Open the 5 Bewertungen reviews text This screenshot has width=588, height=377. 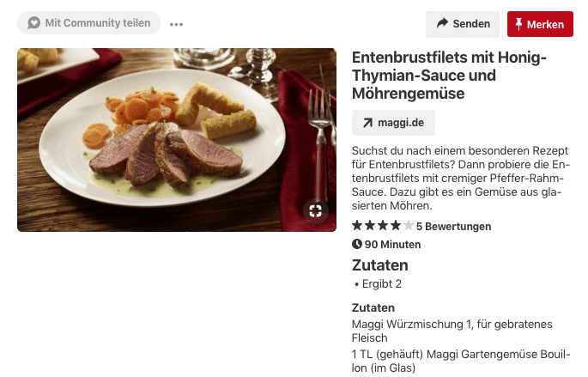[x=453, y=227]
